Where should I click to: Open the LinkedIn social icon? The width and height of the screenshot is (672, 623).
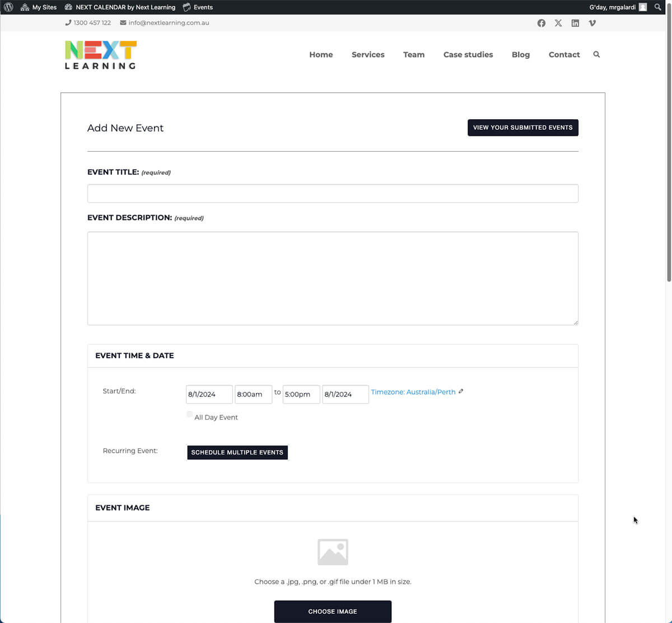(x=575, y=23)
